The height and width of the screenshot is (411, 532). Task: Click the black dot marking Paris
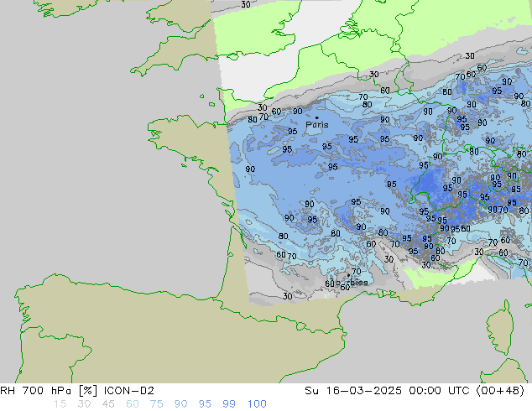(x=317, y=117)
